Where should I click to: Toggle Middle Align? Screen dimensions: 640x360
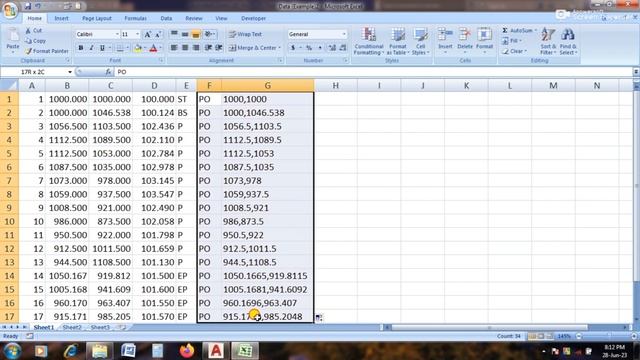pyautogui.click(x=185, y=34)
